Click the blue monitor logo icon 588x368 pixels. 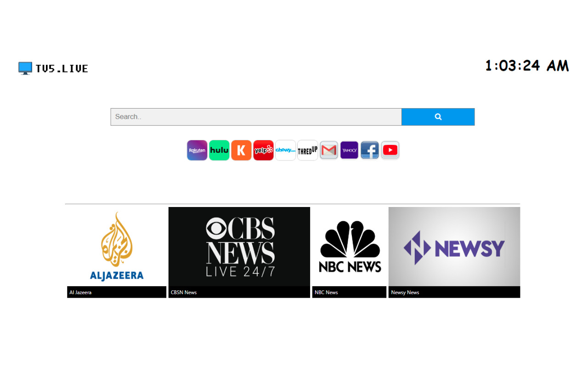coord(25,69)
